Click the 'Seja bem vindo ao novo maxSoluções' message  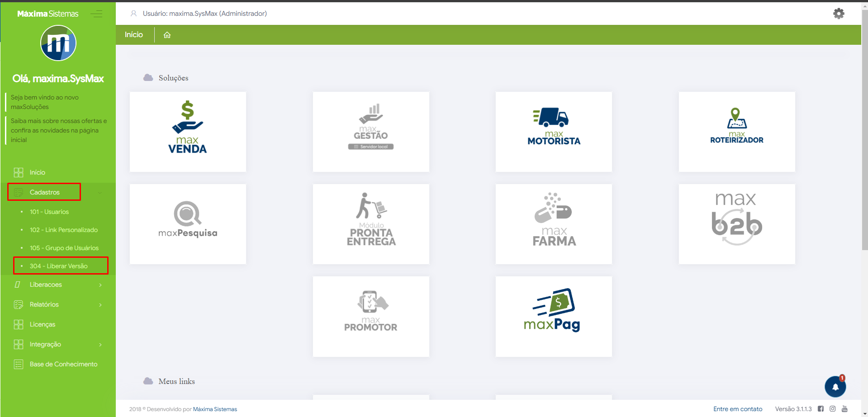[x=45, y=102]
